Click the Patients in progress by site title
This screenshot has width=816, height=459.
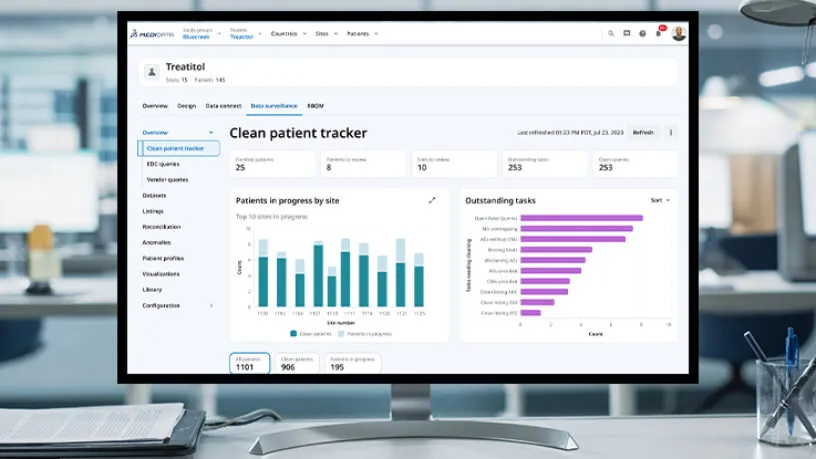click(x=287, y=200)
